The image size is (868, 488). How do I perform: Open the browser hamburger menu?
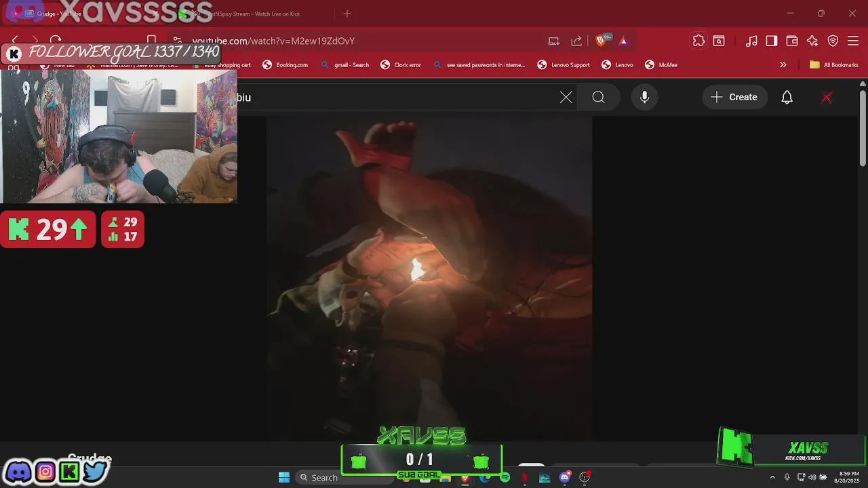point(853,41)
